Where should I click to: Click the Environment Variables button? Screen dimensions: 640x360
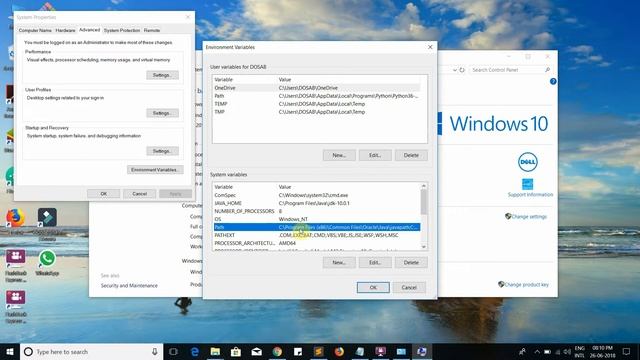coord(155,170)
